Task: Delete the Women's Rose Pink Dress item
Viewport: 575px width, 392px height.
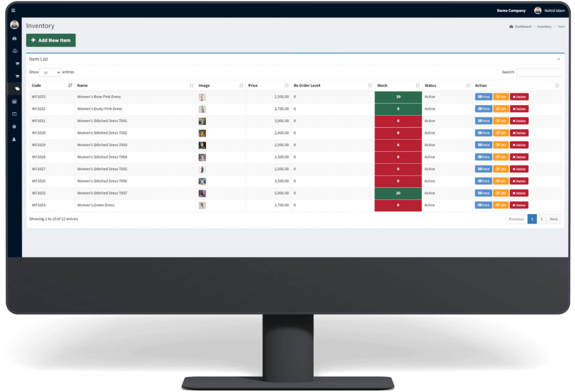Action: point(519,97)
